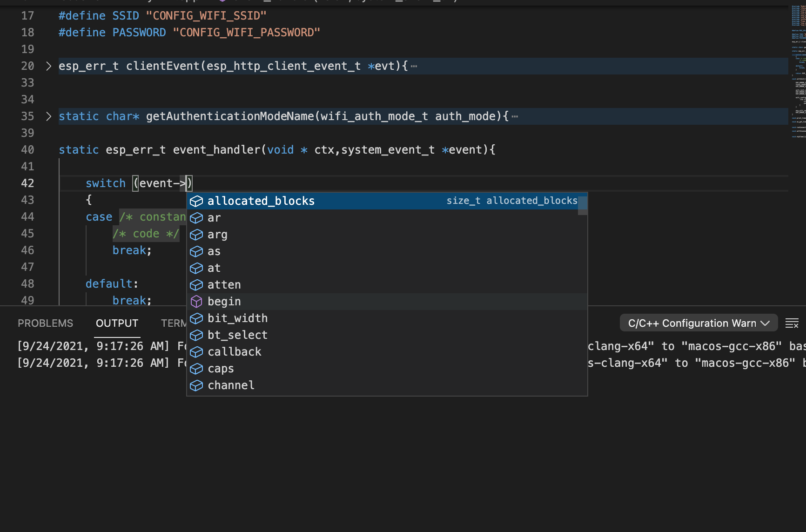This screenshot has width=806, height=532.
Task: Pick the 'at' completion entry
Action: point(387,268)
